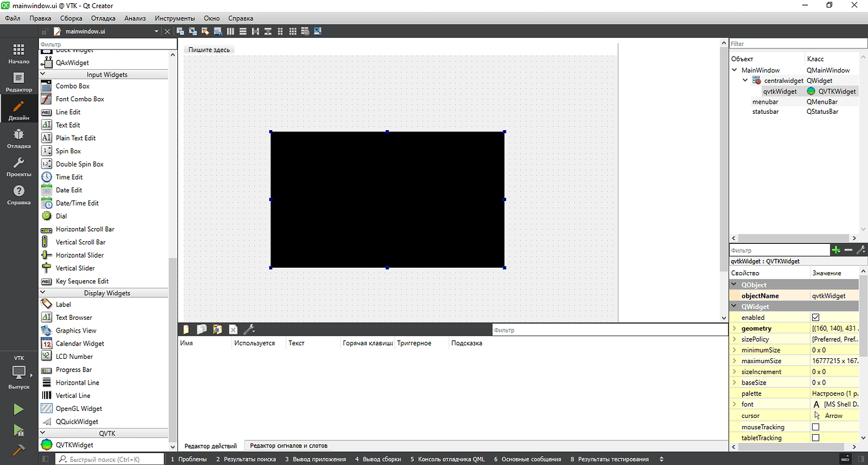
Task: Select the Lay Out Horizontally toolbar icon
Action: tap(230, 31)
